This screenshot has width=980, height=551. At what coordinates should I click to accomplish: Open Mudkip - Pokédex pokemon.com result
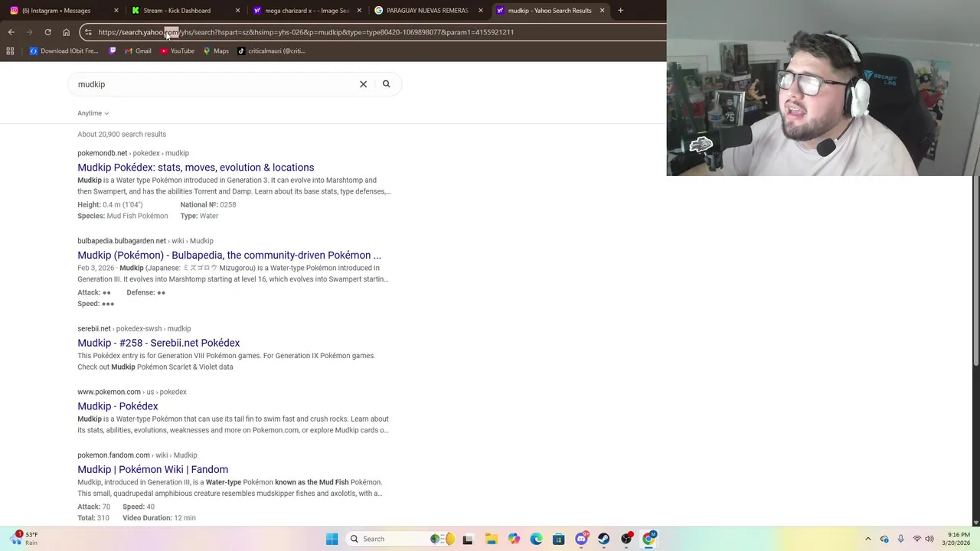point(117,406)
